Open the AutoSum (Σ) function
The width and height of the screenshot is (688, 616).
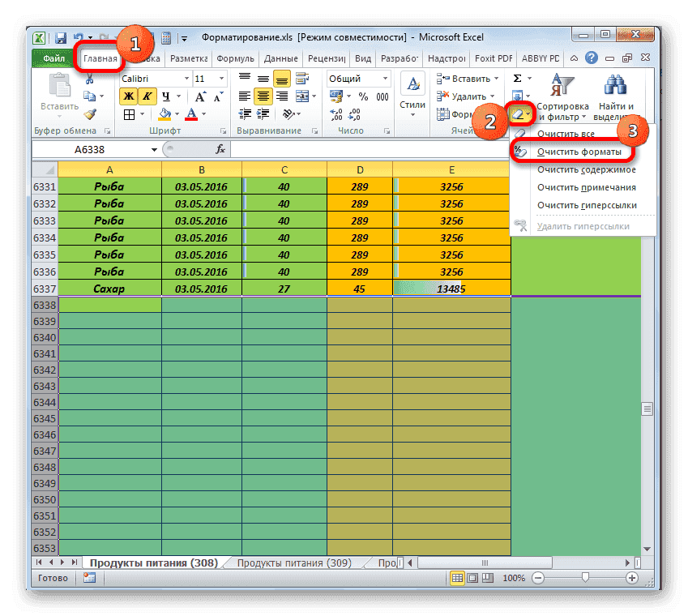coord(517,76)
